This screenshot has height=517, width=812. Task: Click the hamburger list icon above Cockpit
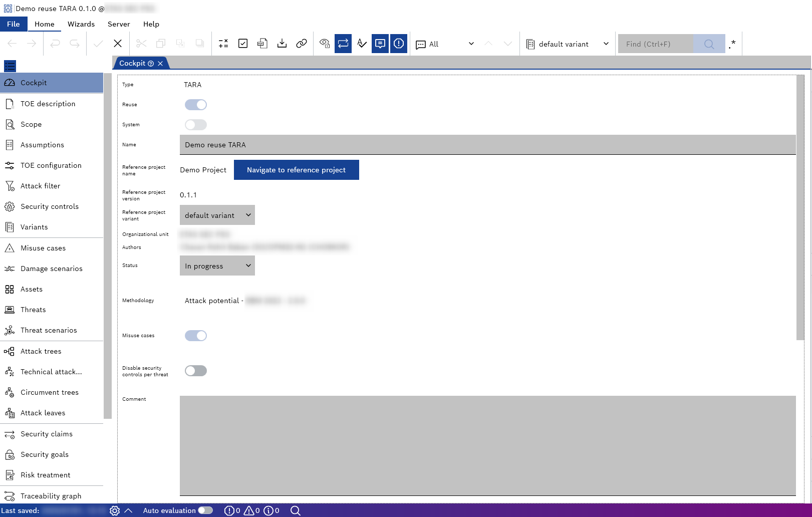[x=10, y=66]
